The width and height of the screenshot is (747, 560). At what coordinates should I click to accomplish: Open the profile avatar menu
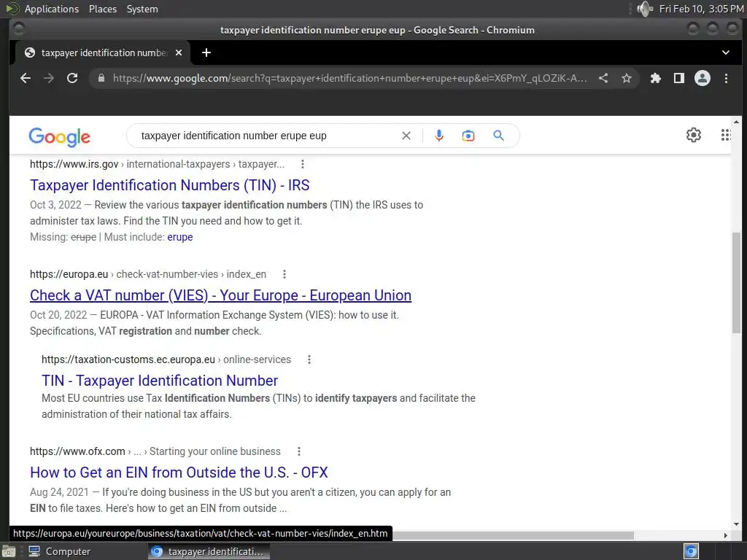point(703,78)
